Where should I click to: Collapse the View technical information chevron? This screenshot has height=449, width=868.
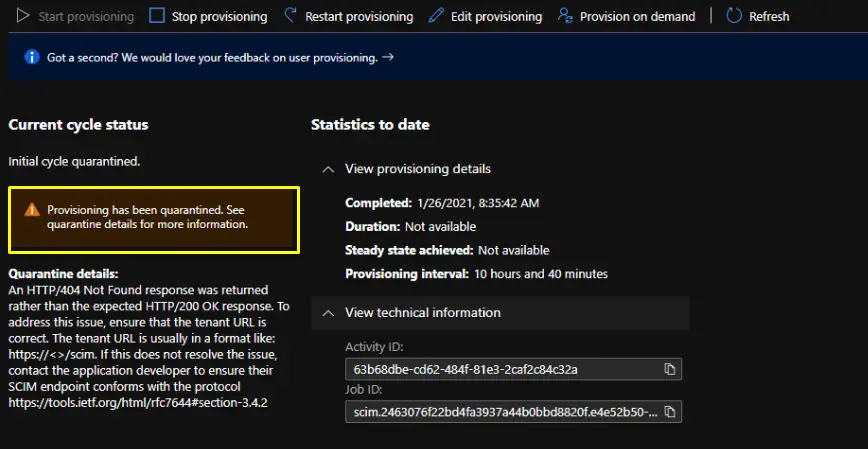327,313
